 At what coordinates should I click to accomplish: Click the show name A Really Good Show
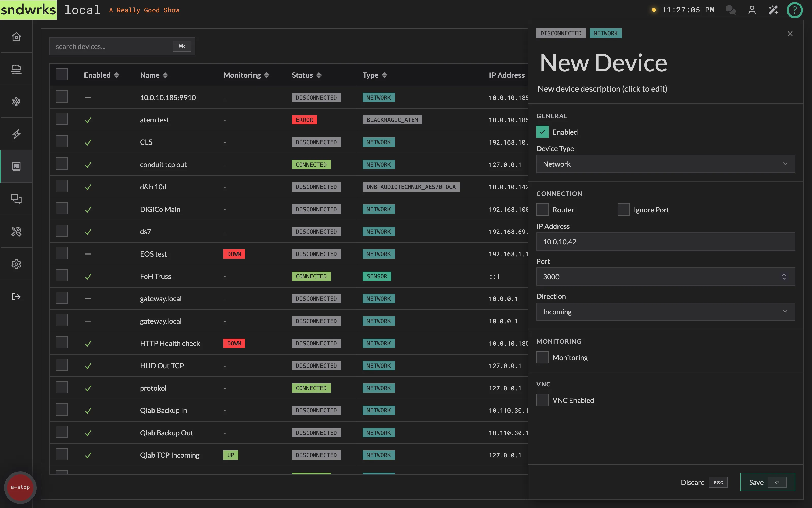click(x=144, y=10)
